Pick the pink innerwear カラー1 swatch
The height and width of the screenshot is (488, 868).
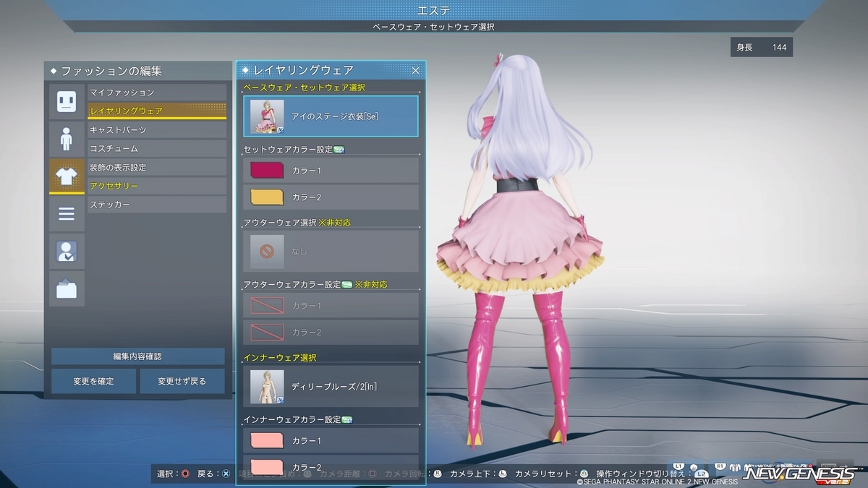266,440
